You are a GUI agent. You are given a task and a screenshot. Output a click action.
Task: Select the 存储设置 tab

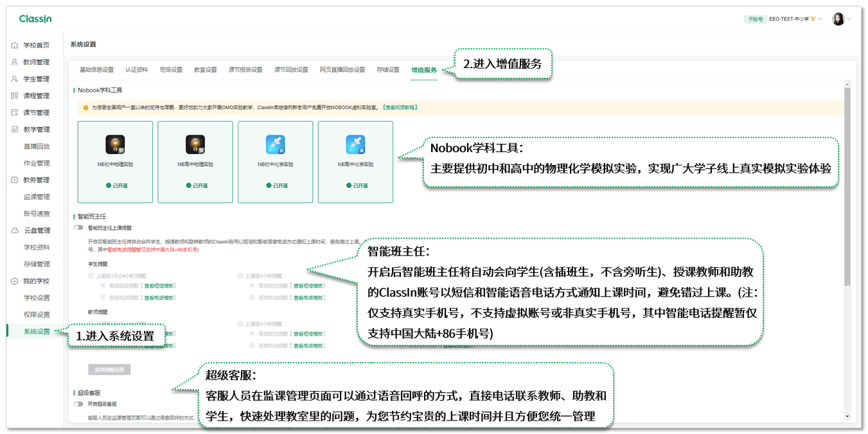pos(388,70)
